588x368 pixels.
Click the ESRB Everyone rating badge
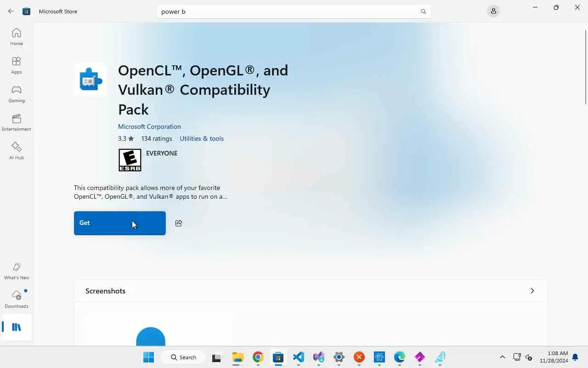click(130, 160)
